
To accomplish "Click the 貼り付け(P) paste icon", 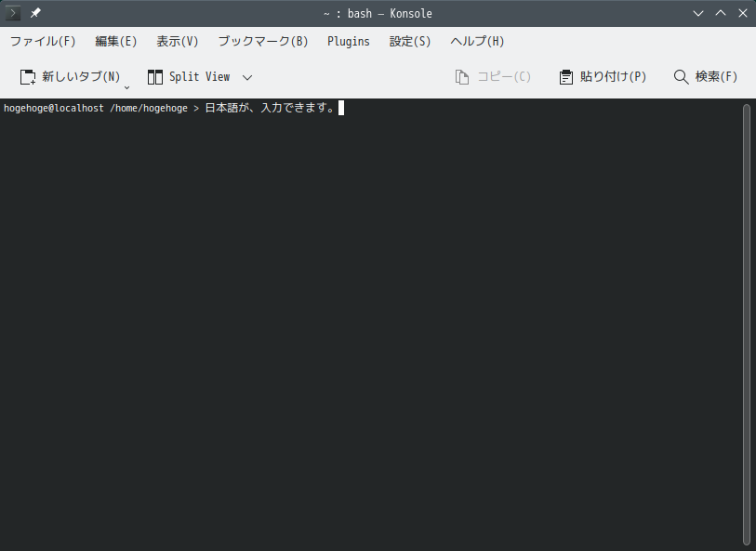I will pyautogui.click(x=566, y=77).
